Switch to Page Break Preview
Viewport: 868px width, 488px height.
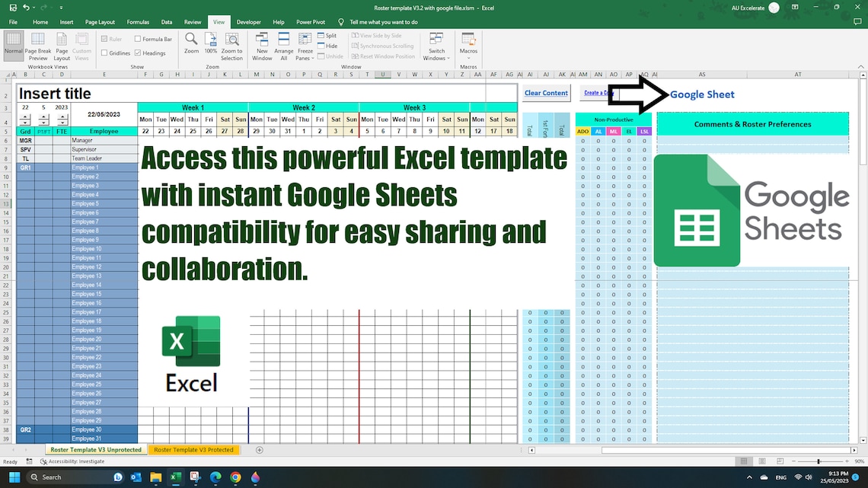pyautogui.click(x=37, y=46)
